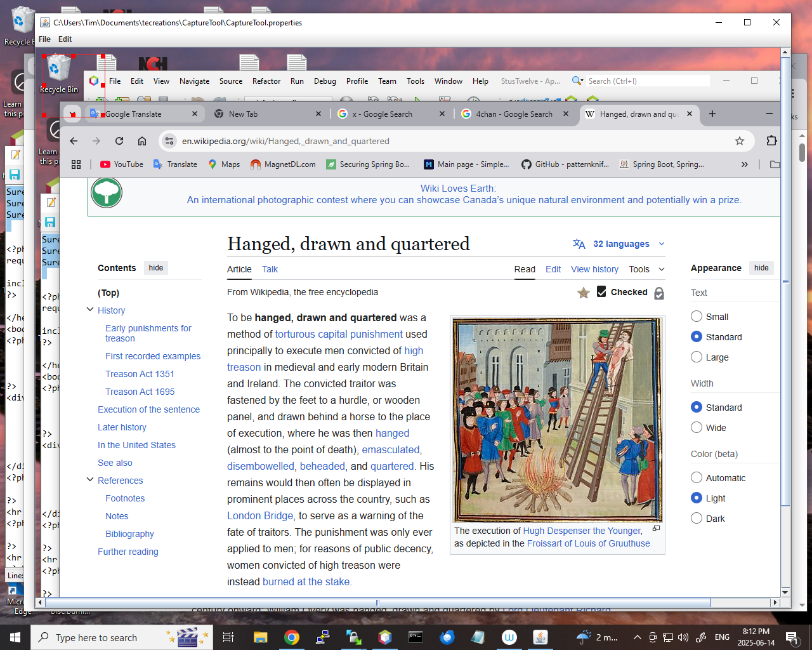The image size is (812, 650).
Task: Follow the London Bridge link
Action: 260,515
